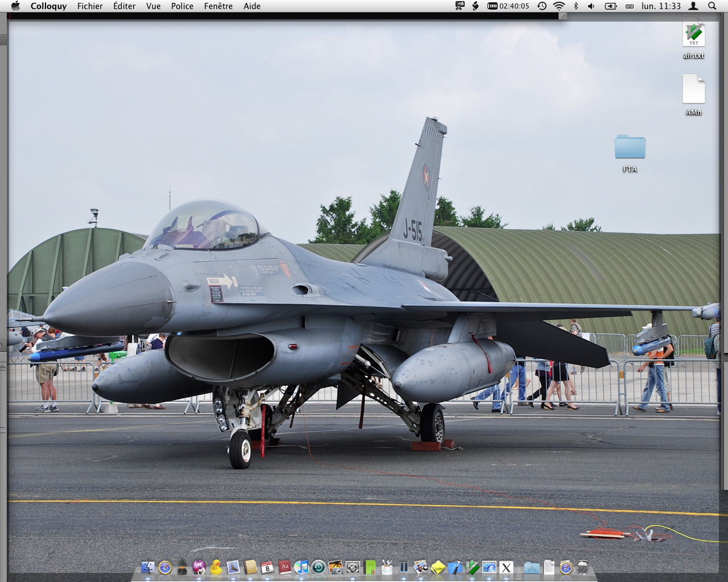Open the Trash in the dock
This screenshot has width=728, height=582.
tap(583, 567)
